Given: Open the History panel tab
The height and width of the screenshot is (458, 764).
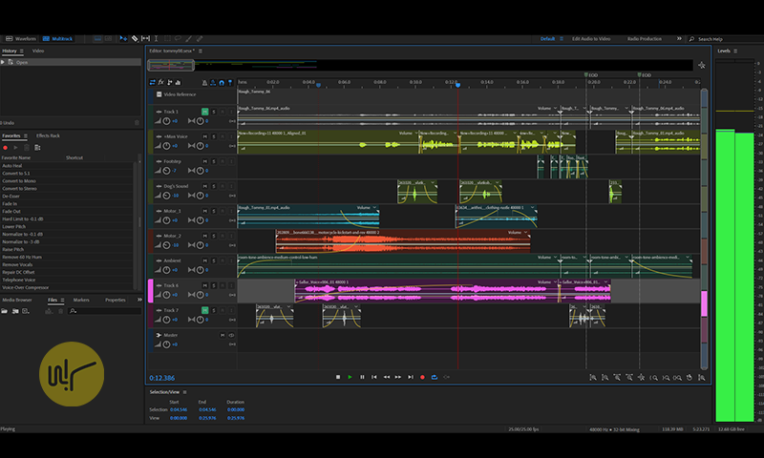Looking at the screenshot, I should 9,51.
